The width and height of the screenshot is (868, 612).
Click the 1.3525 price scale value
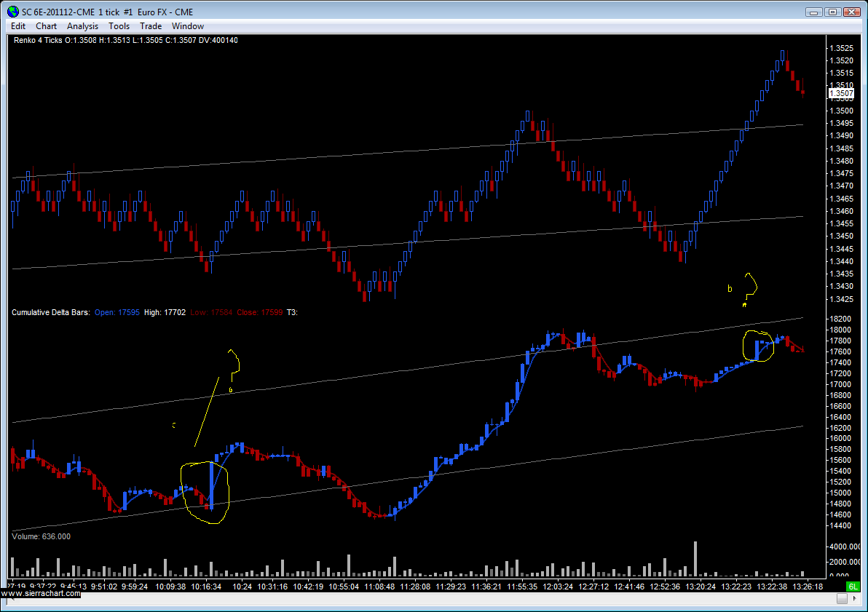click(841, 47)
